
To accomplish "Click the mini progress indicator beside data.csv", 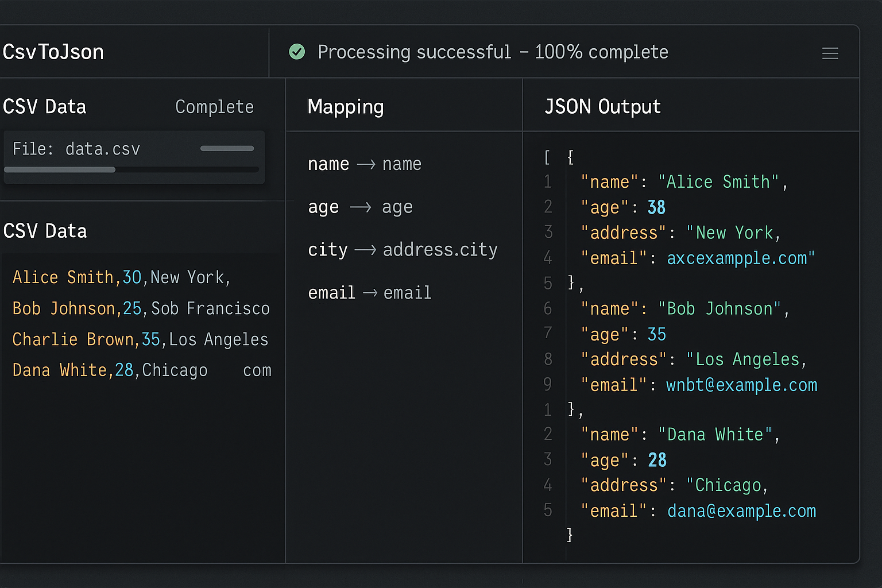I will click(227, 148).
